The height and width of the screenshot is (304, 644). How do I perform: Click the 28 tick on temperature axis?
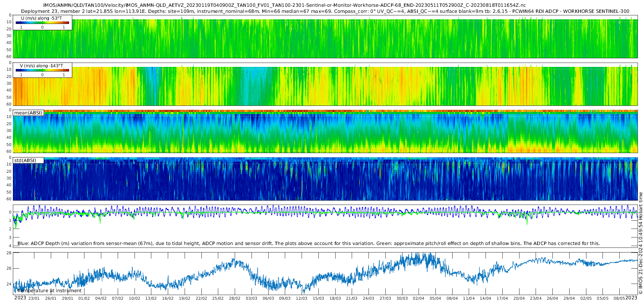(9, 253)
